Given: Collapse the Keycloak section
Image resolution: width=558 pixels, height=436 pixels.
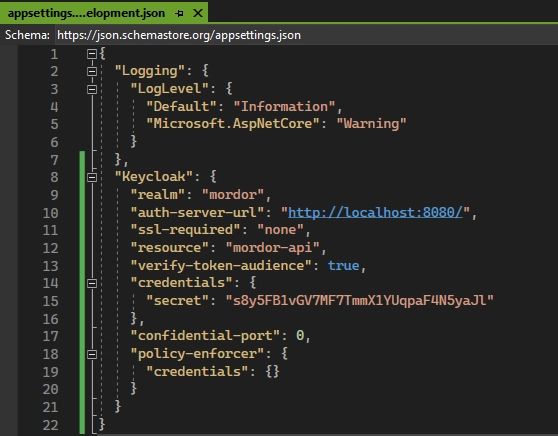Looking at the screenshot, I should tap(92, 177).
